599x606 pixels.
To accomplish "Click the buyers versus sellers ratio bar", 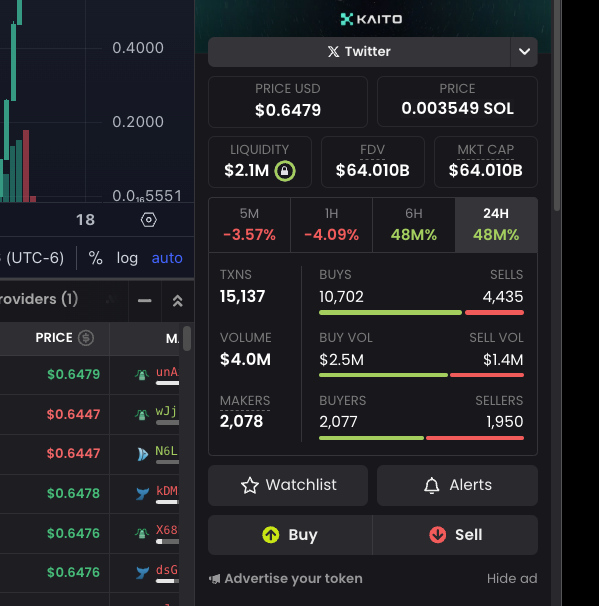I will tap(421, 438).
